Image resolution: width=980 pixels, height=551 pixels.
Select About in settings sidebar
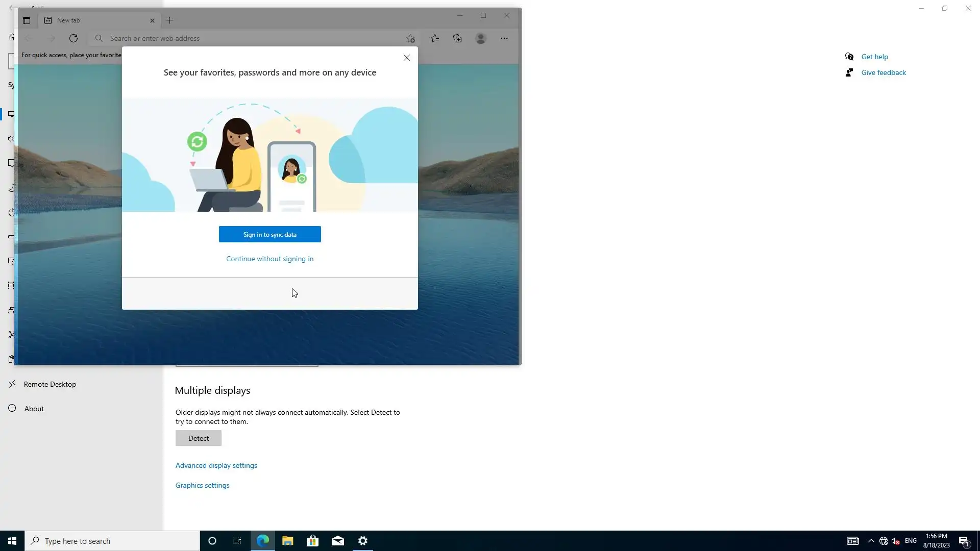34,409
